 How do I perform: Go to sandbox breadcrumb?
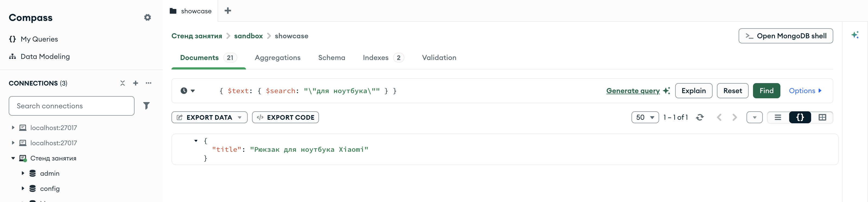click(x=248, y=36)
